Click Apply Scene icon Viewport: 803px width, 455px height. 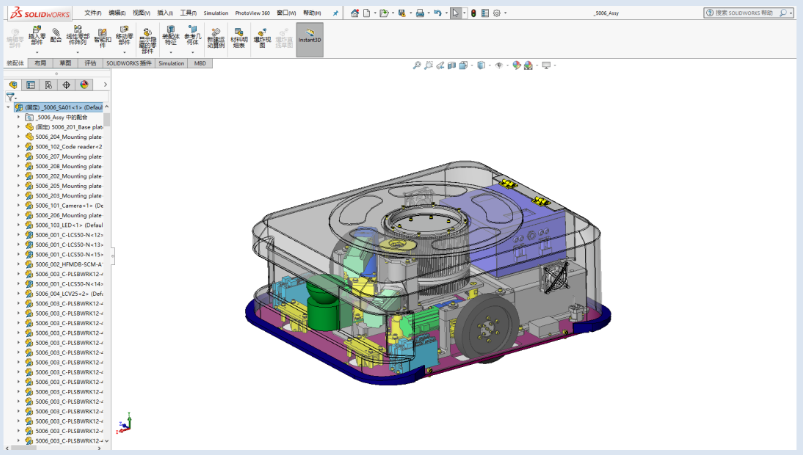click(x=528, y=65)
